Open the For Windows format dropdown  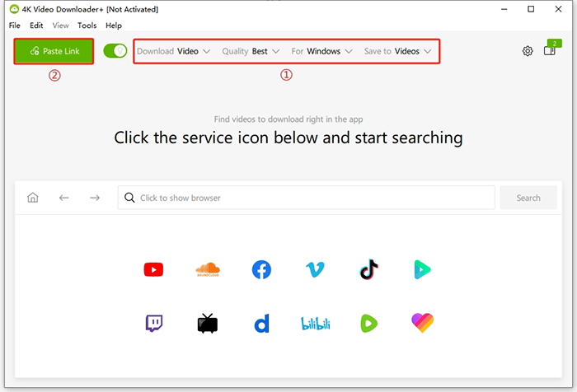(x=322, y=51)
